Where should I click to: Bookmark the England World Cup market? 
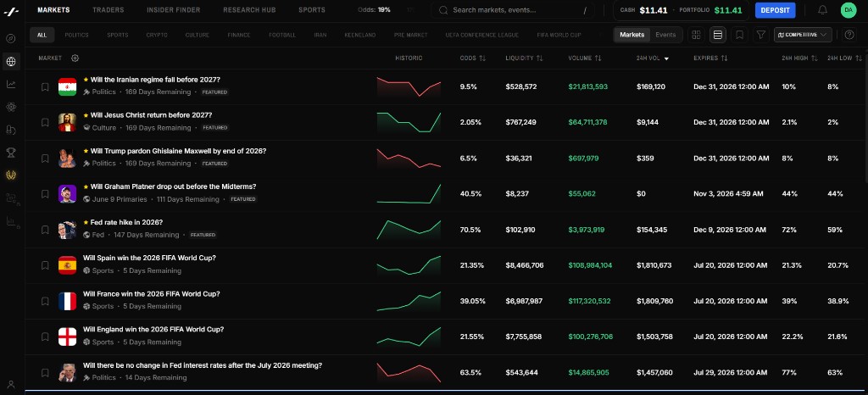click(45, 337)
